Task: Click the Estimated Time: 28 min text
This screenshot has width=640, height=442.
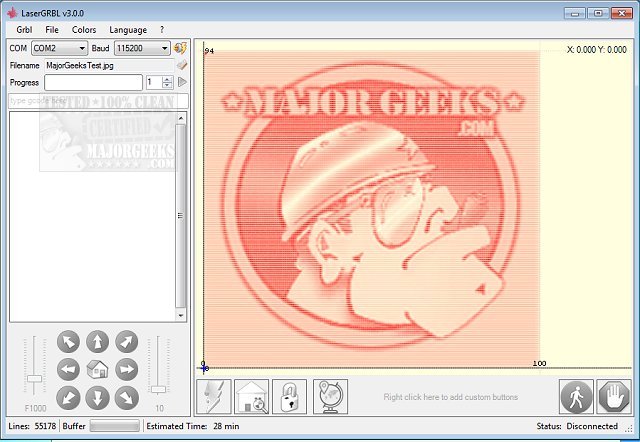Action: (x=193, y=426)
